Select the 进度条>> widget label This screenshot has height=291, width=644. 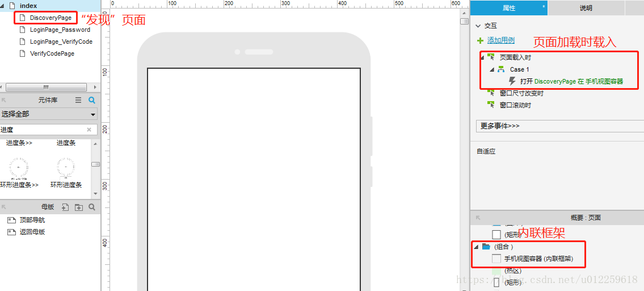[19, 143]
